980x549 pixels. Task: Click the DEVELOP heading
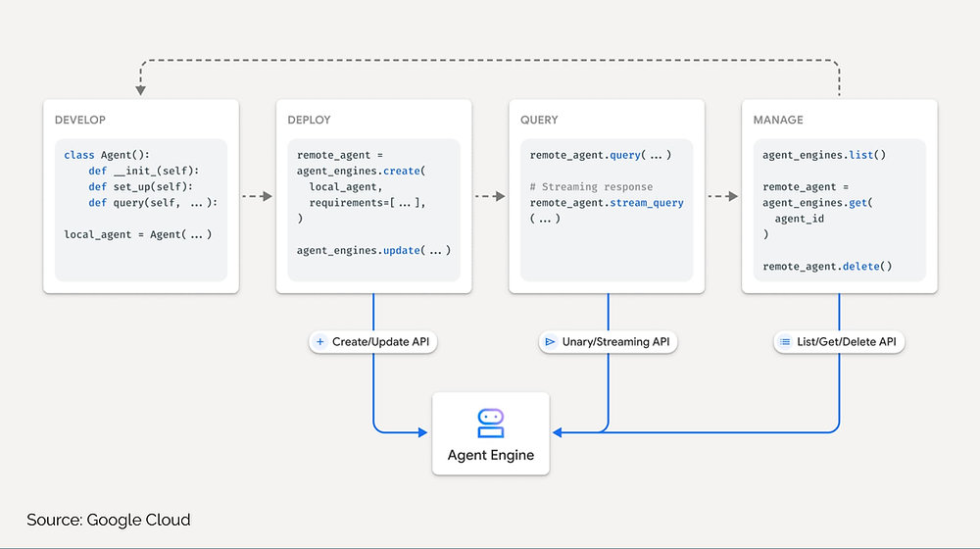80,120
